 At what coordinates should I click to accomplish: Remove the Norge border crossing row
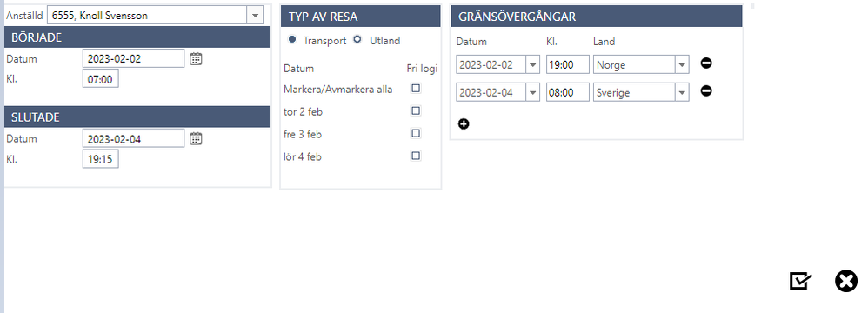[706, 63]
